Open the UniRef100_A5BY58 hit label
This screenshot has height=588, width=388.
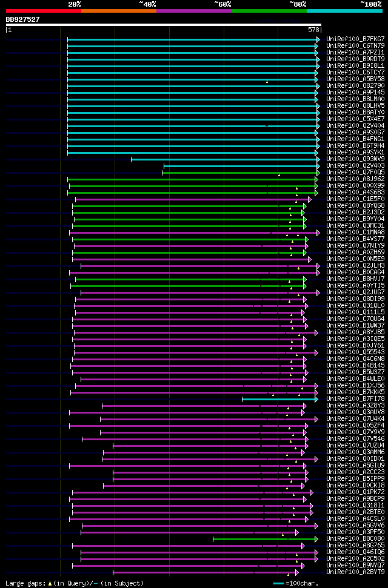(355, 79)
